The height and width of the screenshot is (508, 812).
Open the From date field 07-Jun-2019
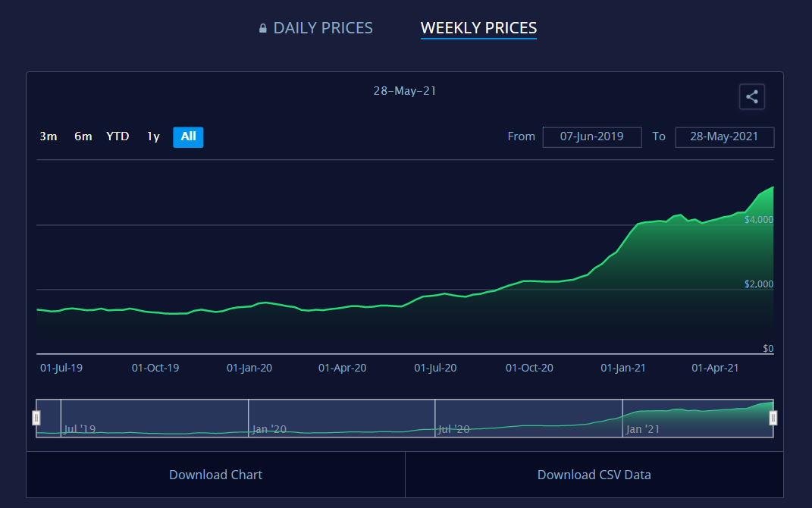pos(591,136)
